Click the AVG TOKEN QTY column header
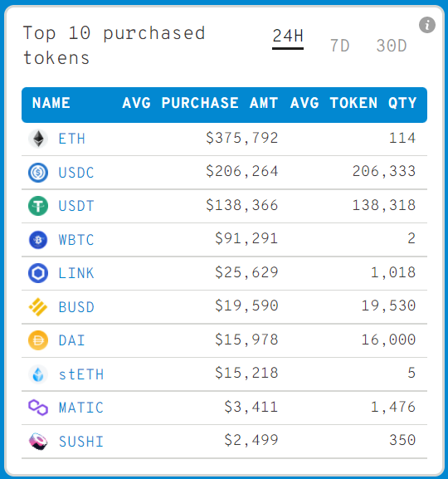 [353, 103]
